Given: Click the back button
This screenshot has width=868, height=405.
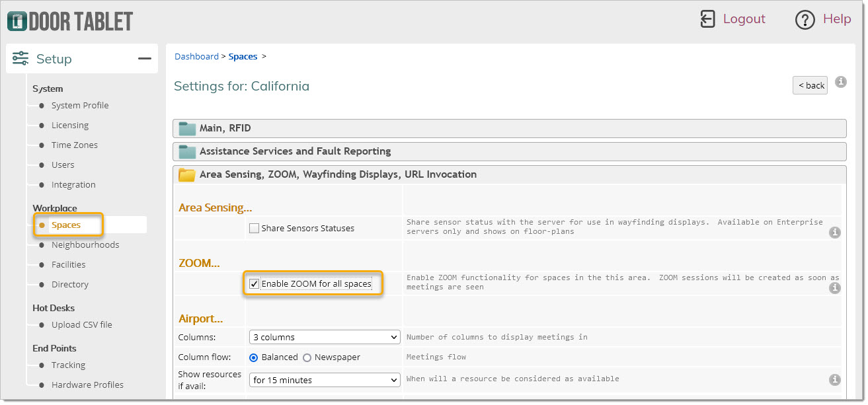Looking at the screenshot, I should [x=810, y=85].
